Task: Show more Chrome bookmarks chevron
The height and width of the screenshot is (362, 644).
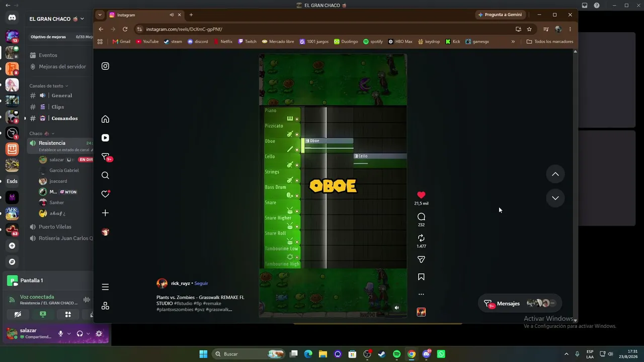Action: click(x=513, y=42)
